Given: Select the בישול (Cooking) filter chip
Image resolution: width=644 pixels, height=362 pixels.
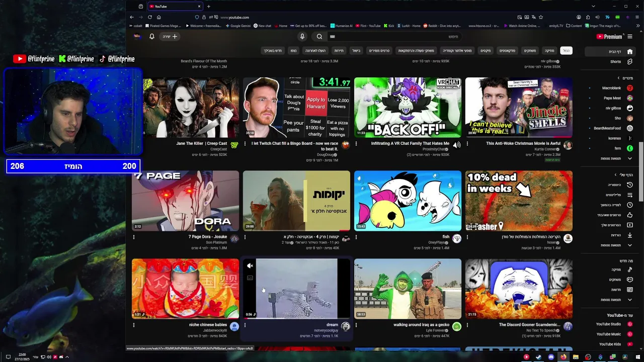Looking at the screenshot, I should 356,50.
